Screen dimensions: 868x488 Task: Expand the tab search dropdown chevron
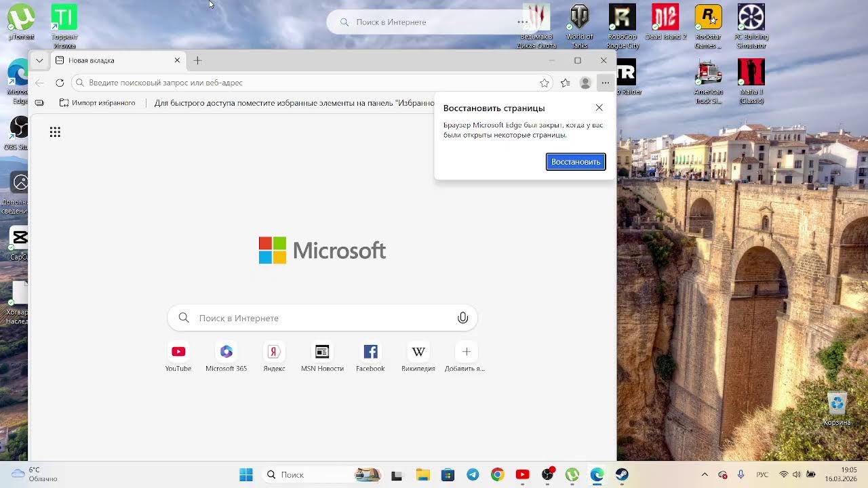(x=39, y=60)
